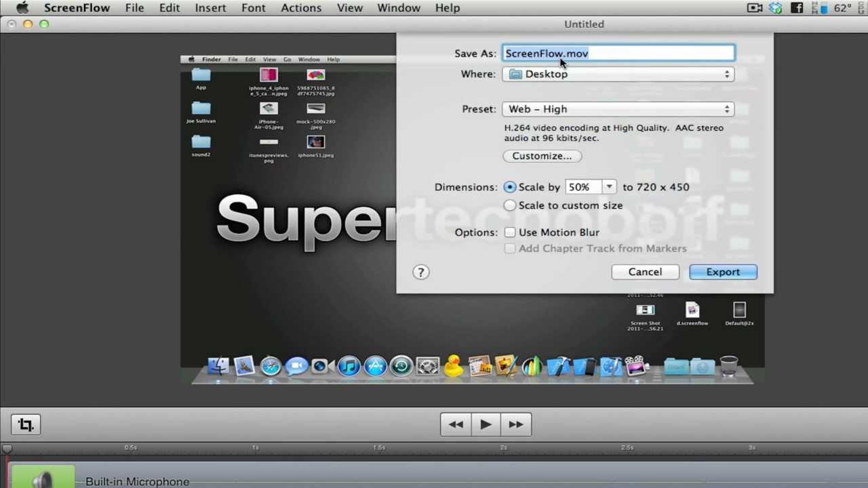
Task: Open the View menu
Action: pyautogui.click(x=350, y=8)
